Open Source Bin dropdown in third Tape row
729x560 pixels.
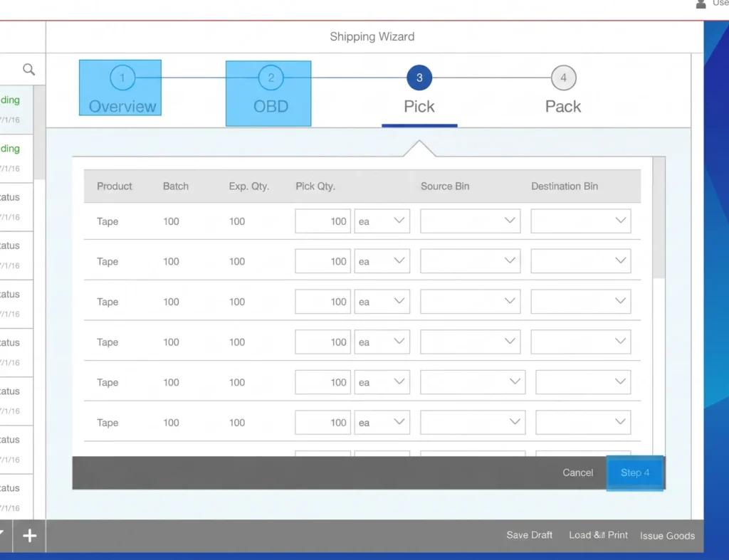(x=471, y=302)
